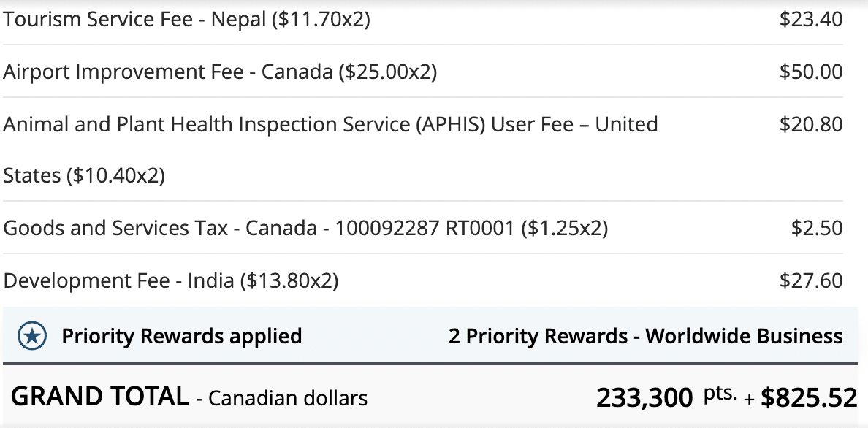Select the $50.00 airport improvement amount
This screenshot has height=428, width=868.
click(x=811, y=72)
